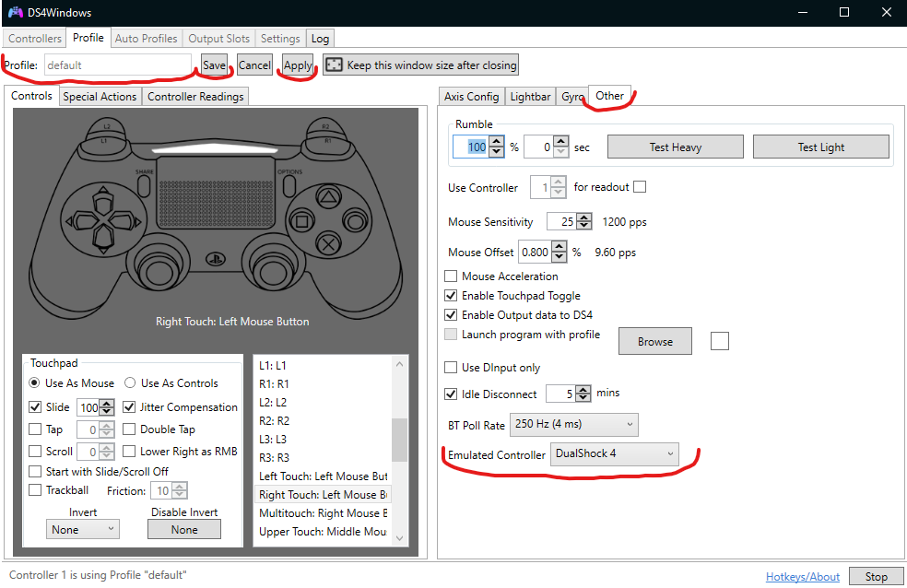Click the D-pad right arrow on the controller

126,221
